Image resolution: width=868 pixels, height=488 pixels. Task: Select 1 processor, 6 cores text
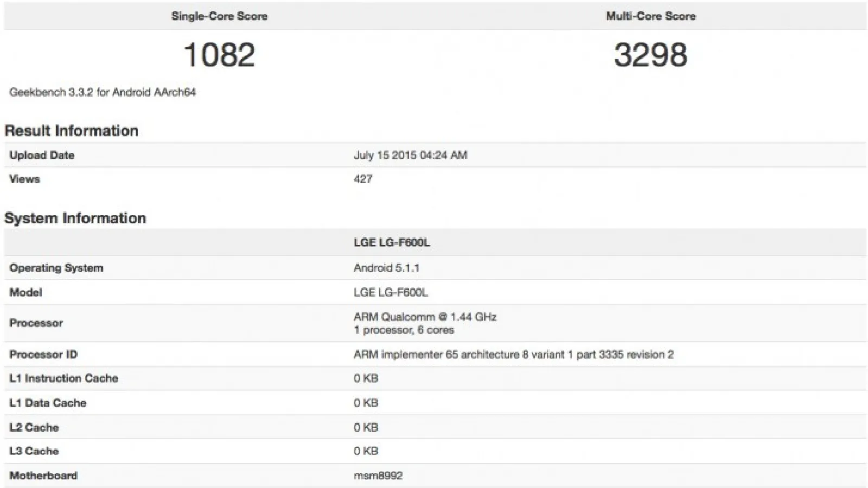pos(404,330)
